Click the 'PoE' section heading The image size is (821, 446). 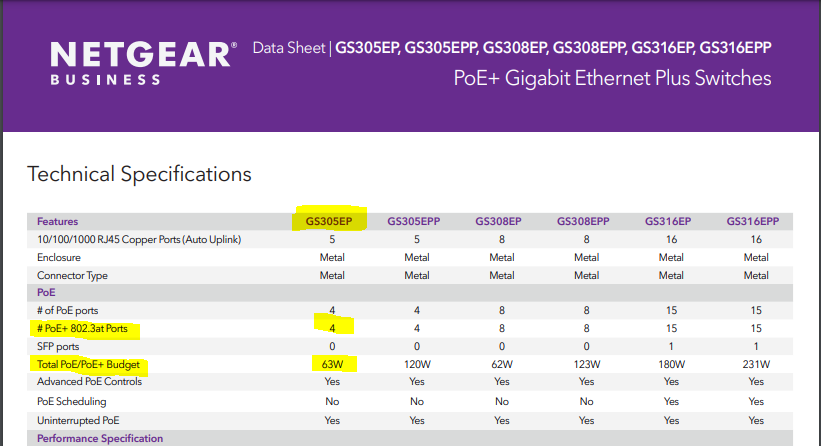[x=46, y=293]
